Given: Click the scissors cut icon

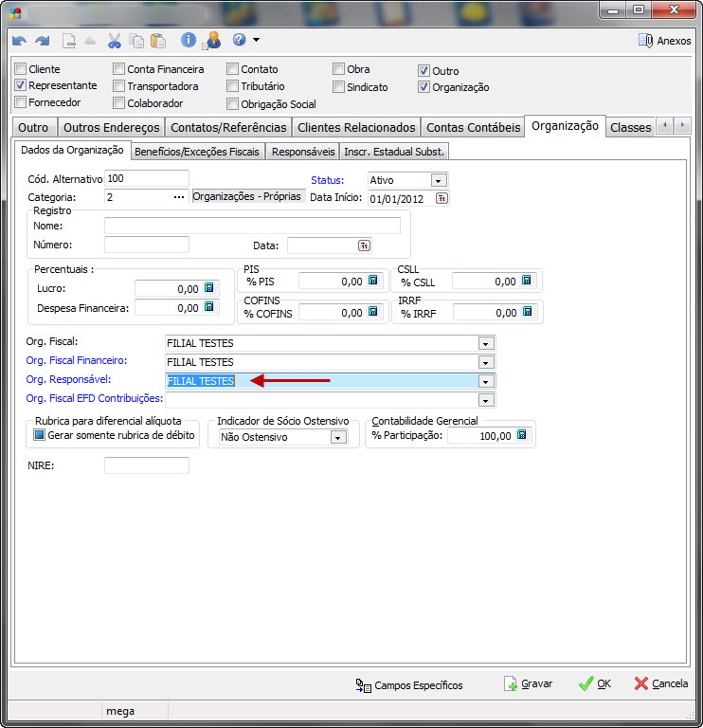Looking at the screenshot, I should (115, 40).
